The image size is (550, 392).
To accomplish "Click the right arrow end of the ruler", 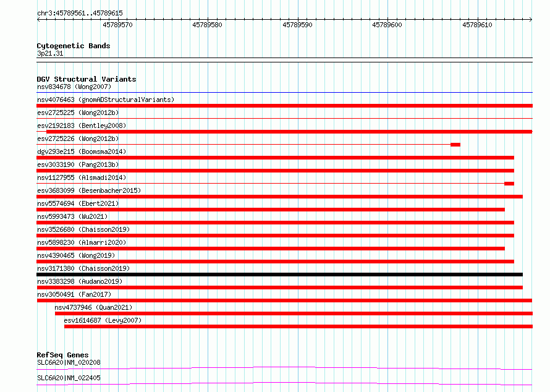I will 531,20.
